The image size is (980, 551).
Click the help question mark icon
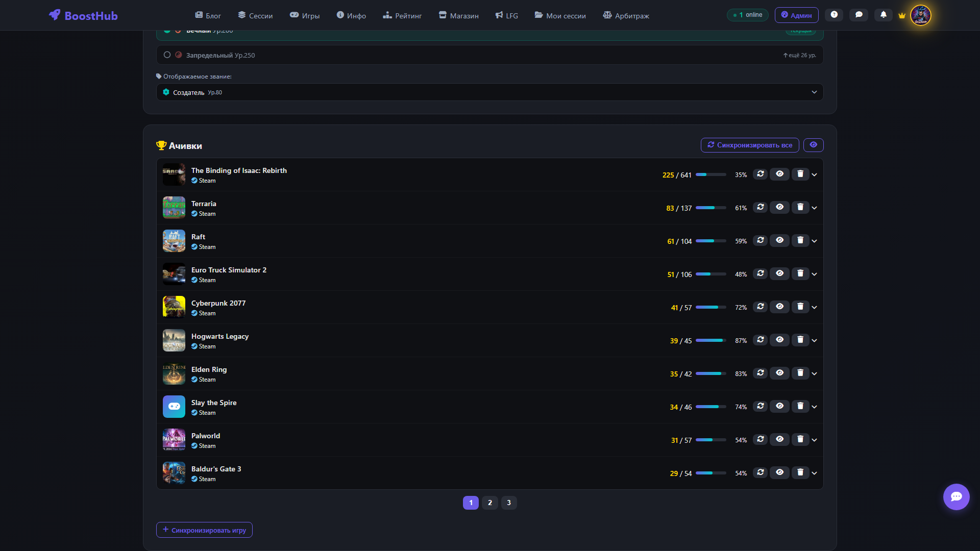point(834,15)
